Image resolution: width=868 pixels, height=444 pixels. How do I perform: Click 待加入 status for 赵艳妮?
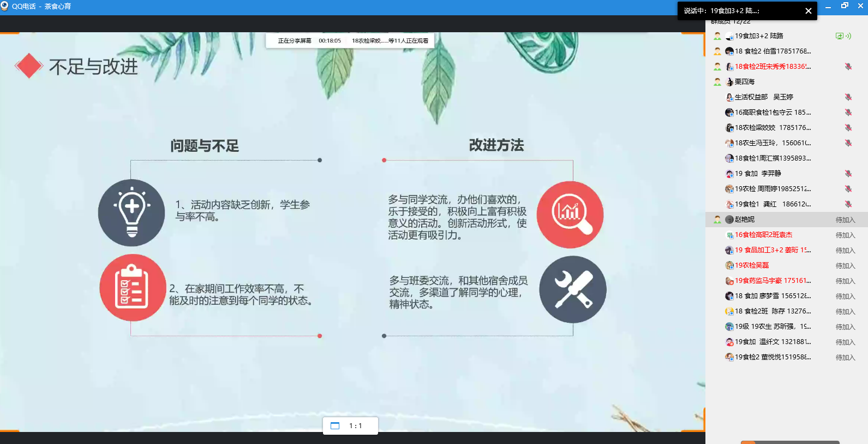pyautogui.click(x=845, y=220)
